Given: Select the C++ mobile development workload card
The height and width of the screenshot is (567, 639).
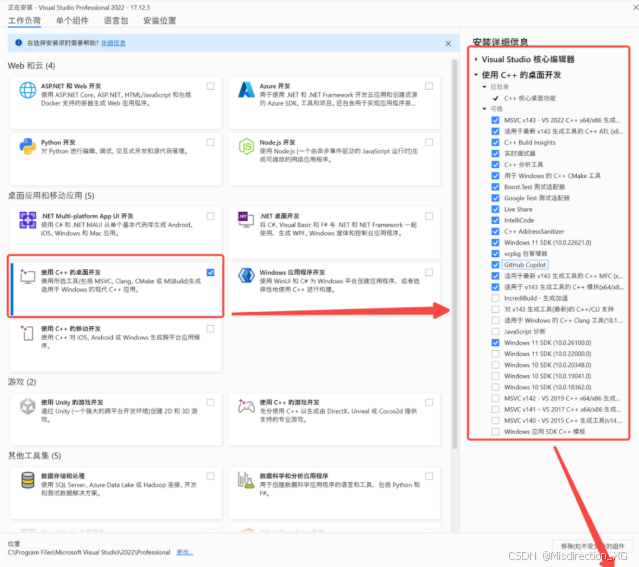Looking at the screenshot, I should pos(116,345).
